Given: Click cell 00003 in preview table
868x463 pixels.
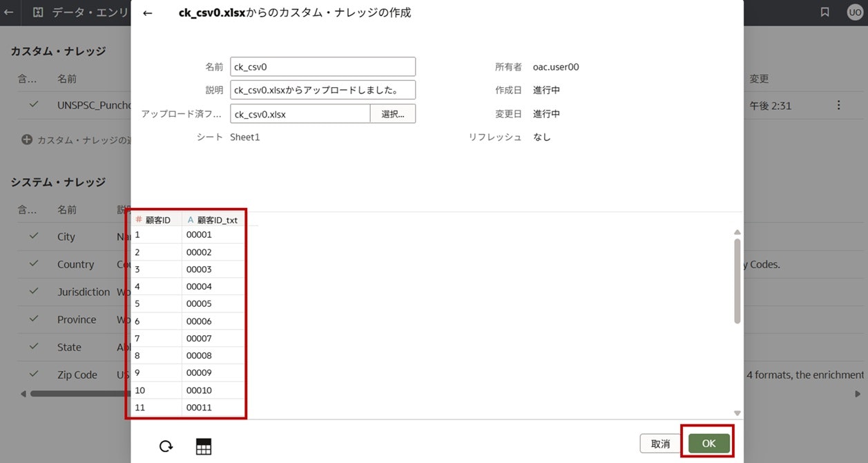Looking at the screenshot, I should pos(213,270).
